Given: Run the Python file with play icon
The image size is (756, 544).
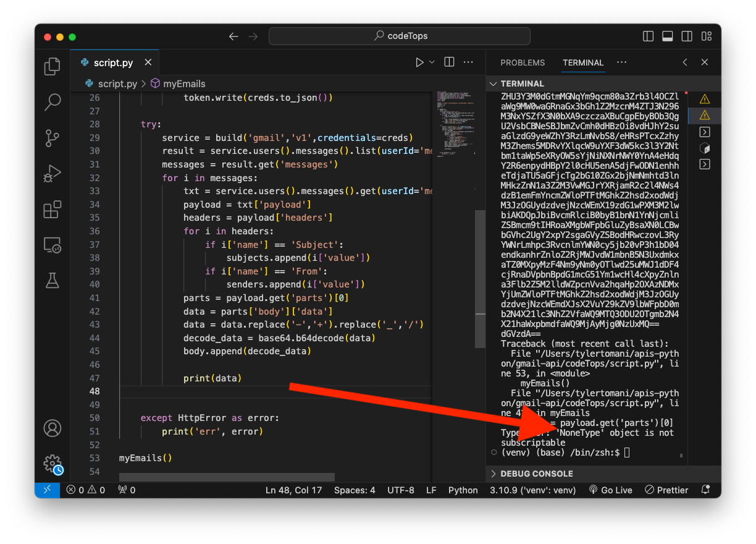Looking at the screenshot, I should [419, 62].
